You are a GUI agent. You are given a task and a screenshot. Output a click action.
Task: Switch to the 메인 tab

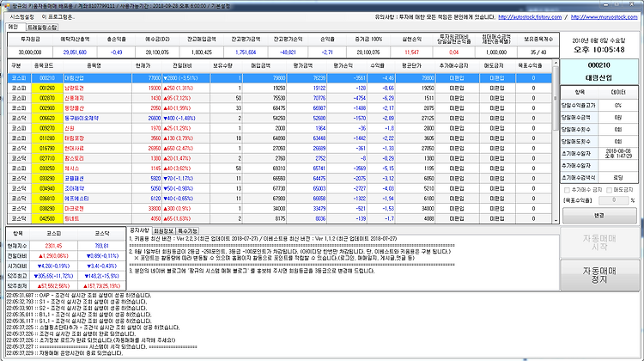tap(14, 28)
